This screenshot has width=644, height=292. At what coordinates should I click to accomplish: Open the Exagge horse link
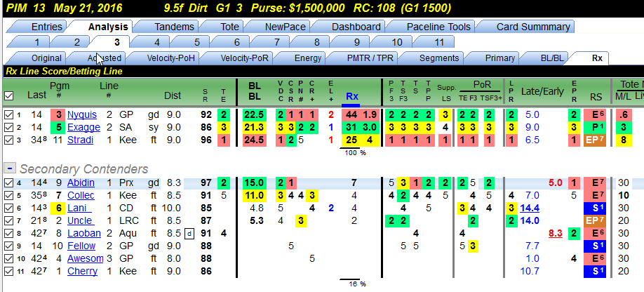pyautogui.click(x=83, y=127)
